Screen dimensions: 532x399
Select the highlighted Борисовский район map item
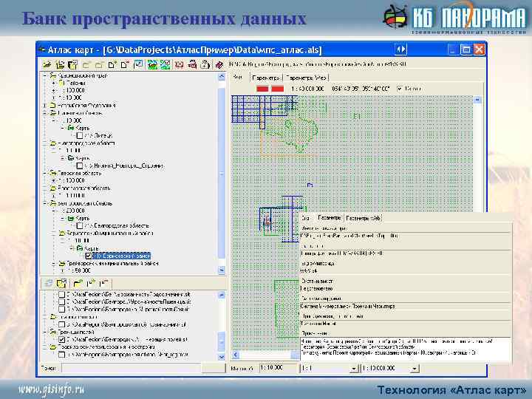(121, 256)
